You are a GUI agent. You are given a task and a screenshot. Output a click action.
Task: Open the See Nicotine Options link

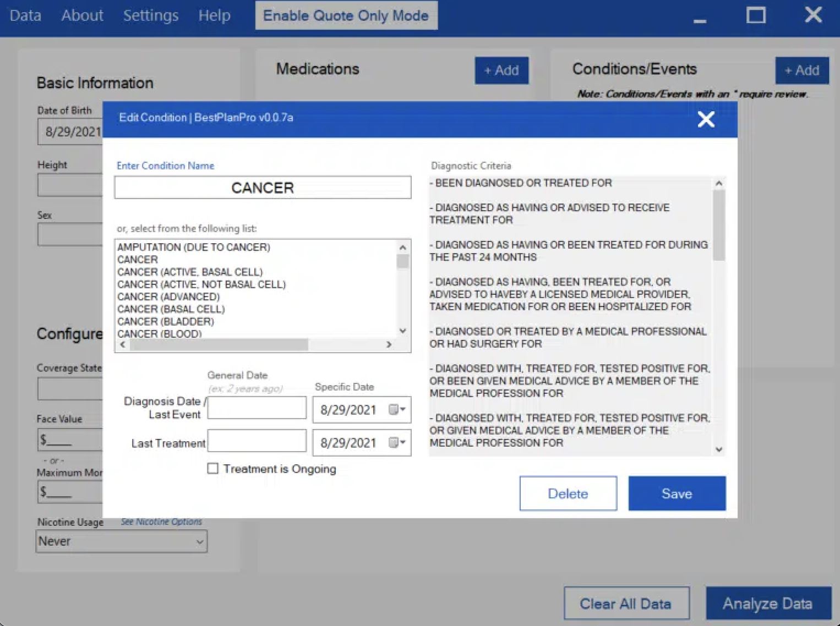[x=161, y=521]
